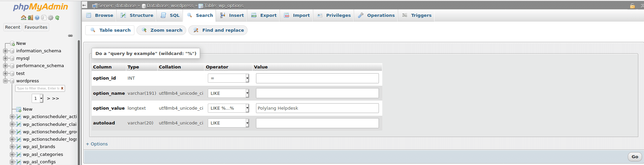
Task: Click the Go button
Action: point(635,157)
